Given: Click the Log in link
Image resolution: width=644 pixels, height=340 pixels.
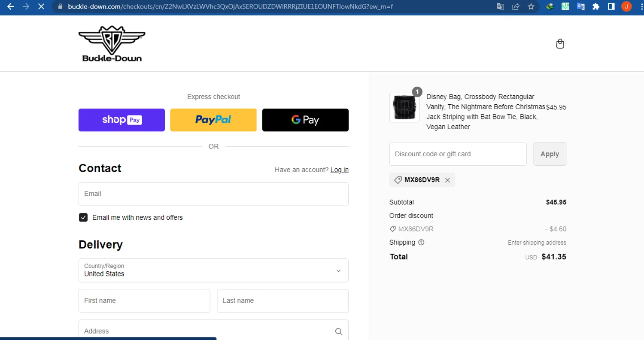Looking at the screenshot, I should click(x=340, y=170).
